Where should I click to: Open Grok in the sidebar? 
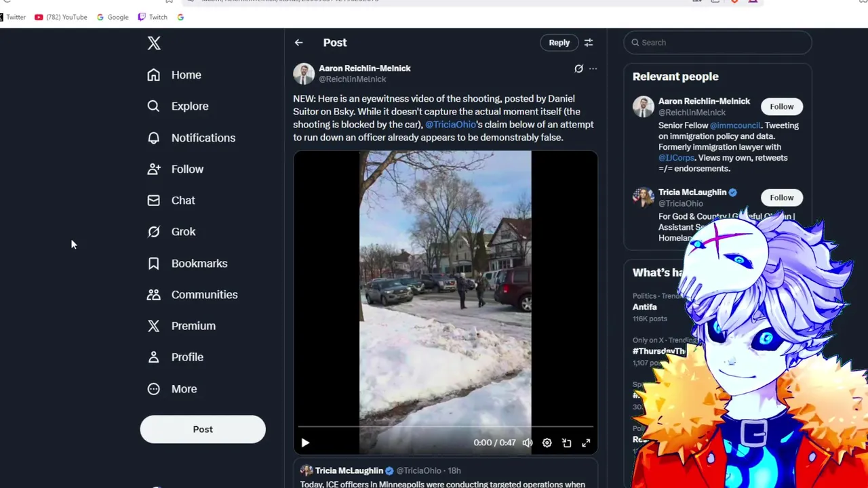coord(172,232)
